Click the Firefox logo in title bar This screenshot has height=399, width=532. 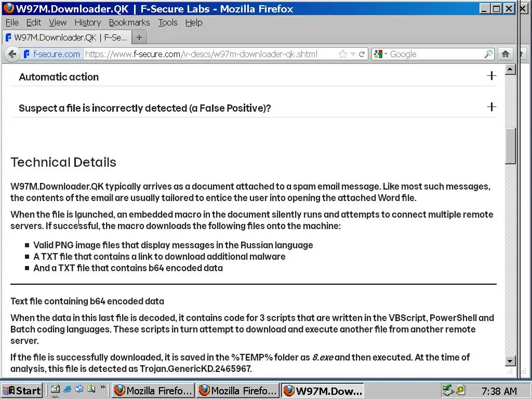pos(8,8)
